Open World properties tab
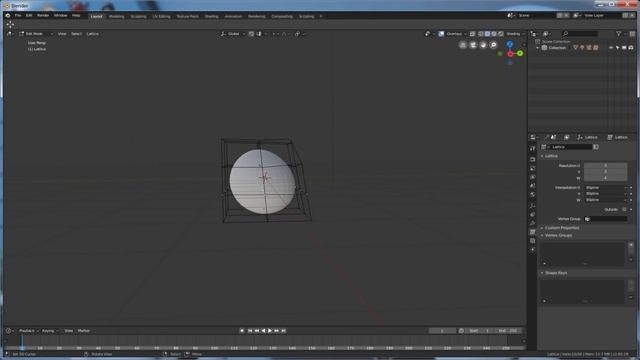This screenshot has width=640, height=360. coord(533,194)
